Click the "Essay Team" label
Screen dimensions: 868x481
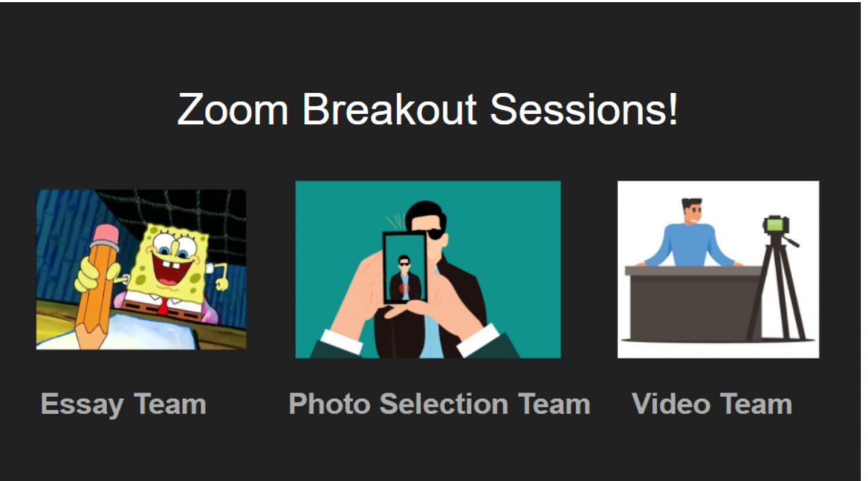[x=123, y=404]
